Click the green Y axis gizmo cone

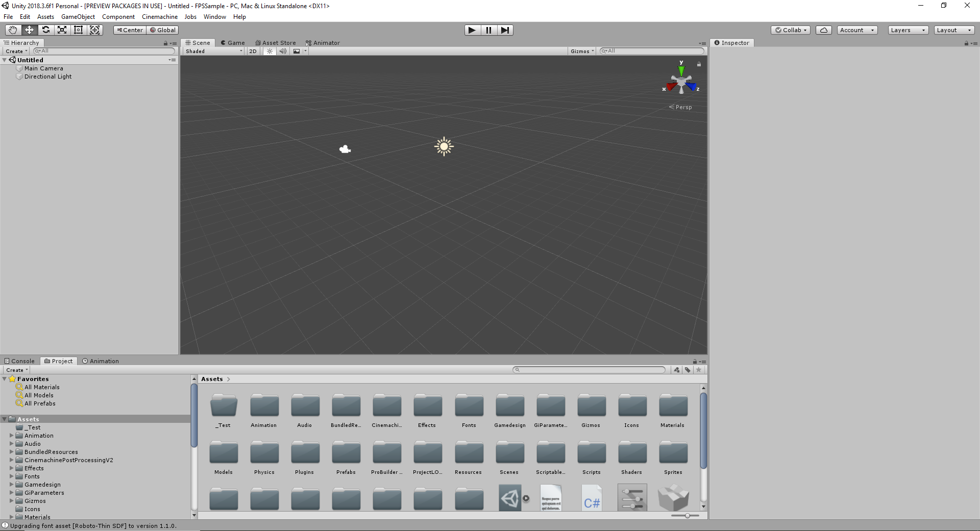[x=681, y=70]
